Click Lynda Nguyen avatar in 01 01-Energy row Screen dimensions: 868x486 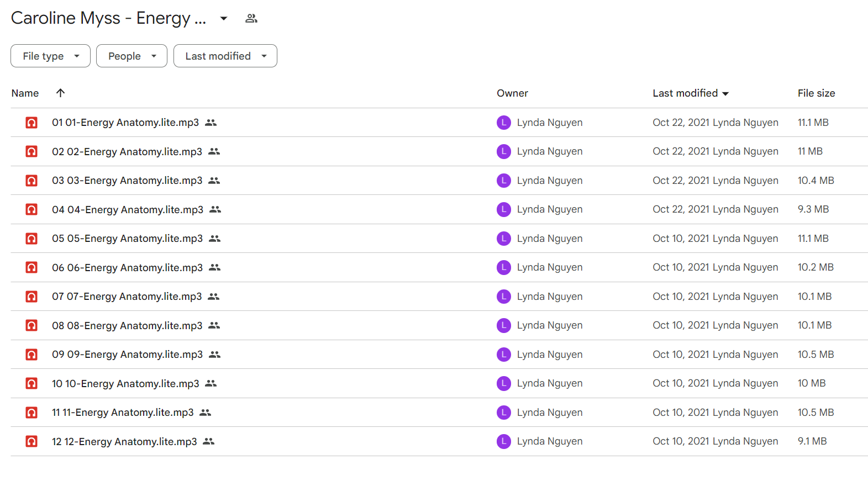click(x=503, y=123)
